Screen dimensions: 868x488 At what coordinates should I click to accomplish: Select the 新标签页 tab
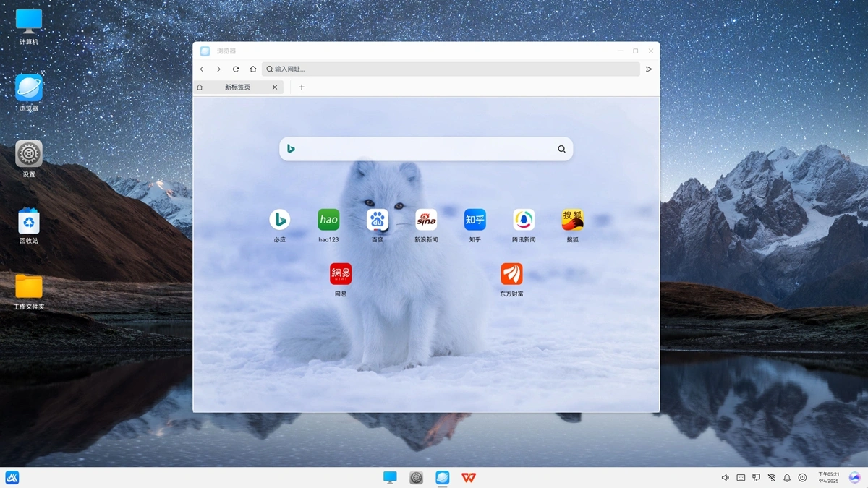click(x=237, y=87)
